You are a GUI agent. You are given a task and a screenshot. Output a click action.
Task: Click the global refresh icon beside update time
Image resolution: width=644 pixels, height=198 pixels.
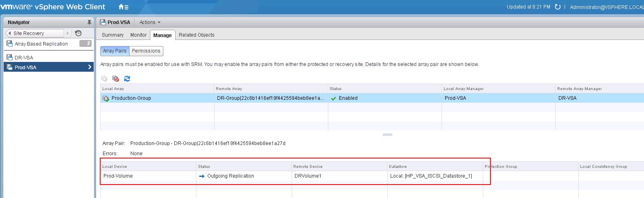tap(558, 7)
